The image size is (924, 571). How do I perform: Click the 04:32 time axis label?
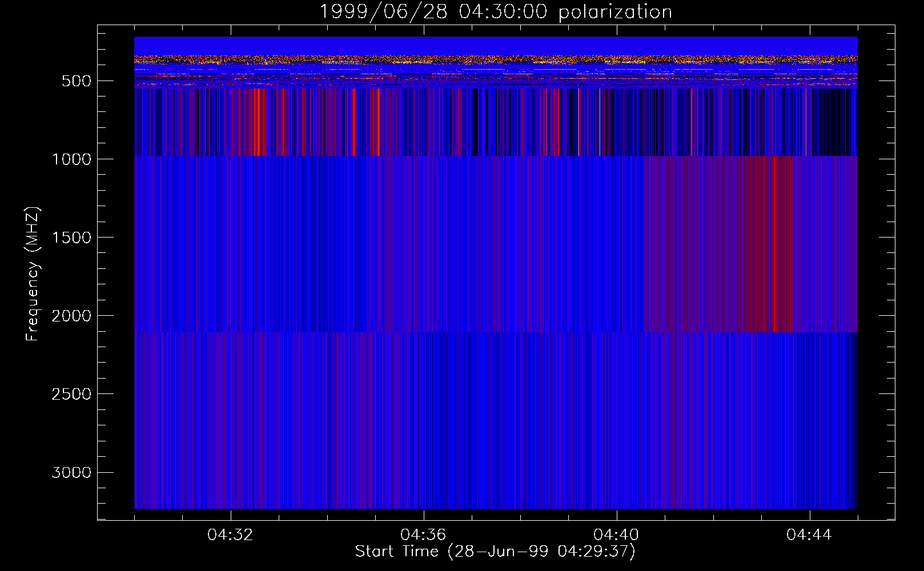[230, 535]
